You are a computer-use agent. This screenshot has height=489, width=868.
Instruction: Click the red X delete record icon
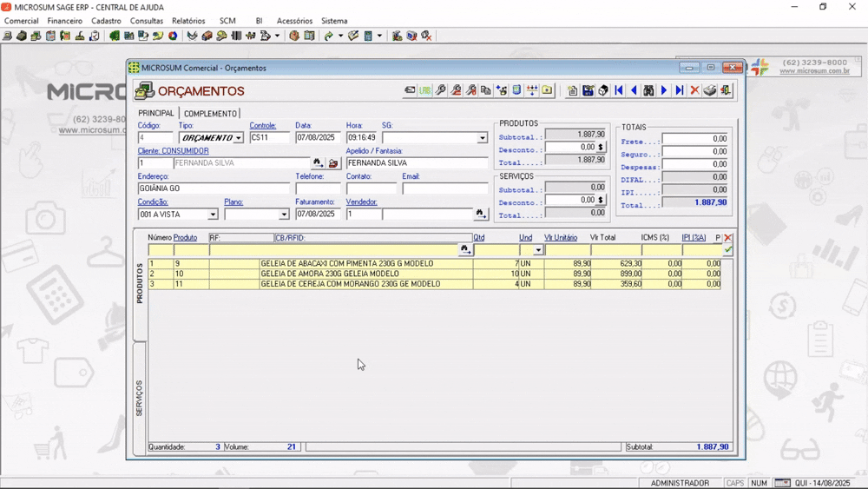694,90
